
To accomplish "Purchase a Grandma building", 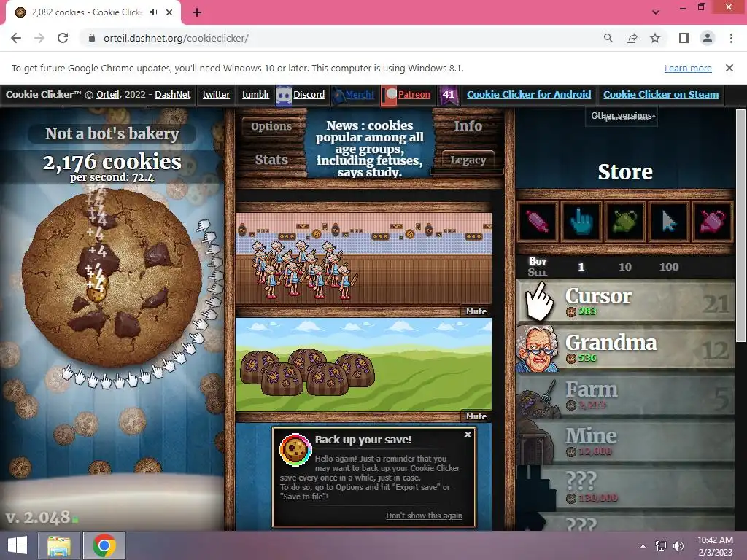I will click(625, 349).
